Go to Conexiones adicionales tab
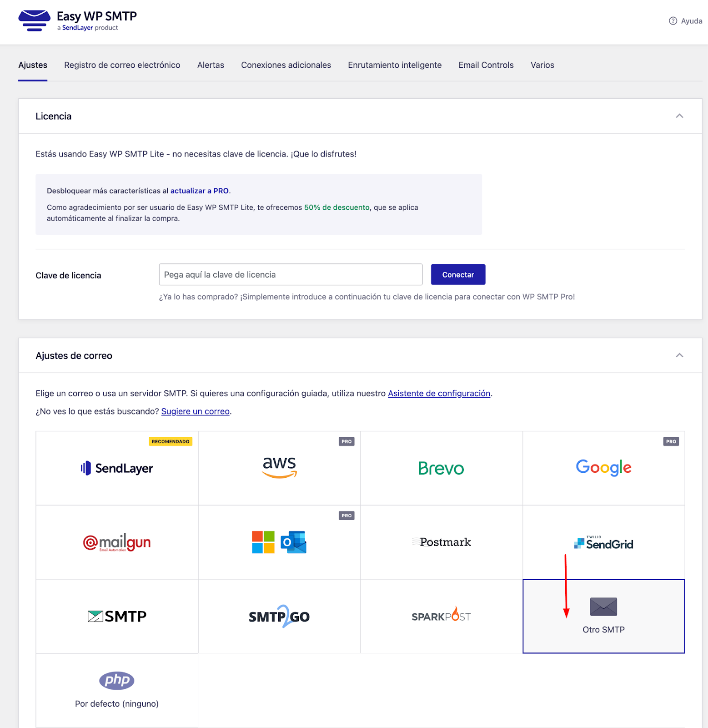This screenshot has width=708, height=728. (x=286, y=65)
